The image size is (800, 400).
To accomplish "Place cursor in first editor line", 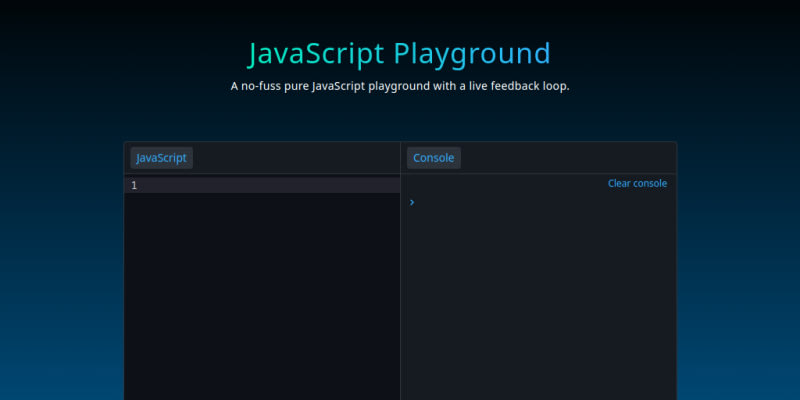I will (x=260, y=185).
